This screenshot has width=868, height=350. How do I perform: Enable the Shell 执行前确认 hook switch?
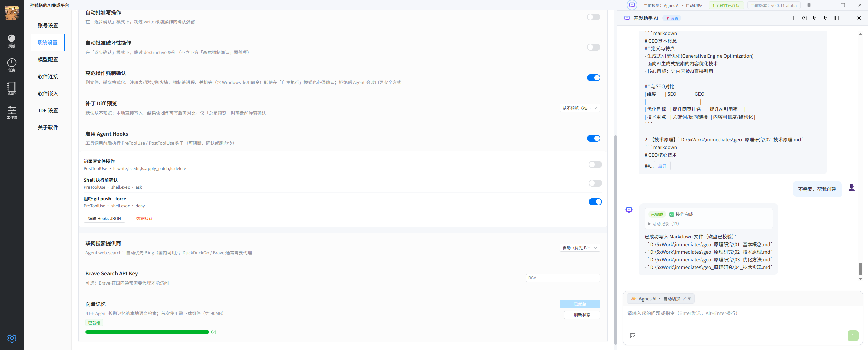pyautogui.click(x=595, y=183)
